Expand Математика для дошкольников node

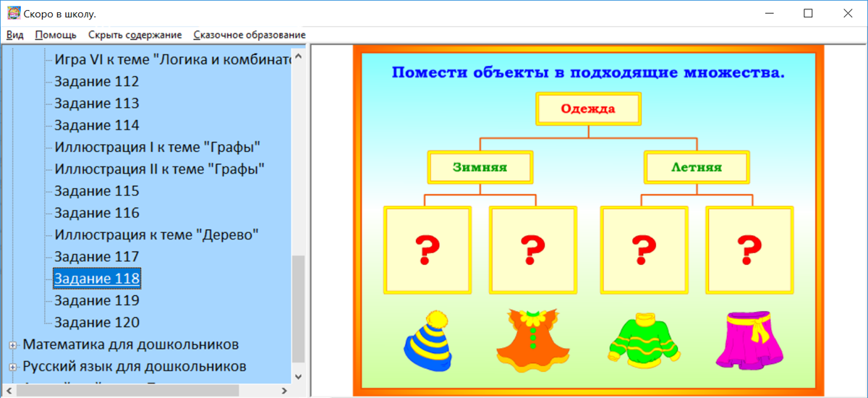click(12, 345)
